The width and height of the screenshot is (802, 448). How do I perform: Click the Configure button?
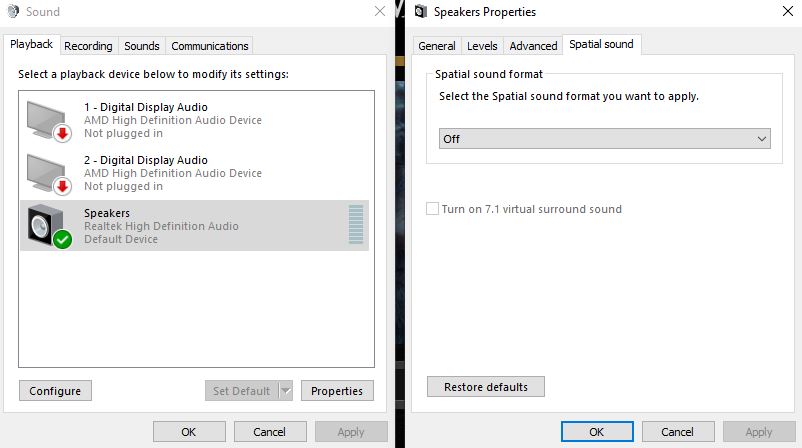point(55,391)
